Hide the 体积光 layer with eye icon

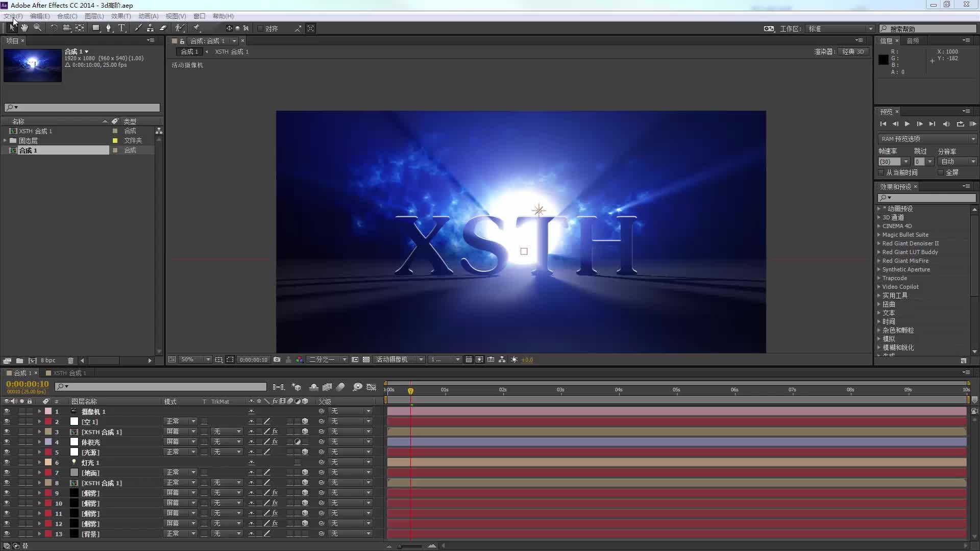click(7, 442)
